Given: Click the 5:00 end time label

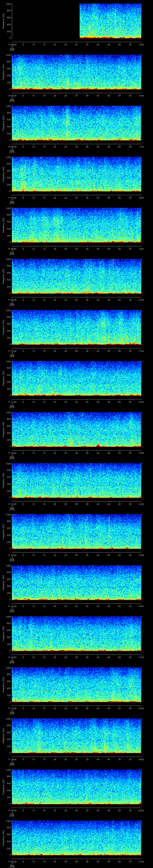Looking at the screenshot, I should tap(141, 44).
